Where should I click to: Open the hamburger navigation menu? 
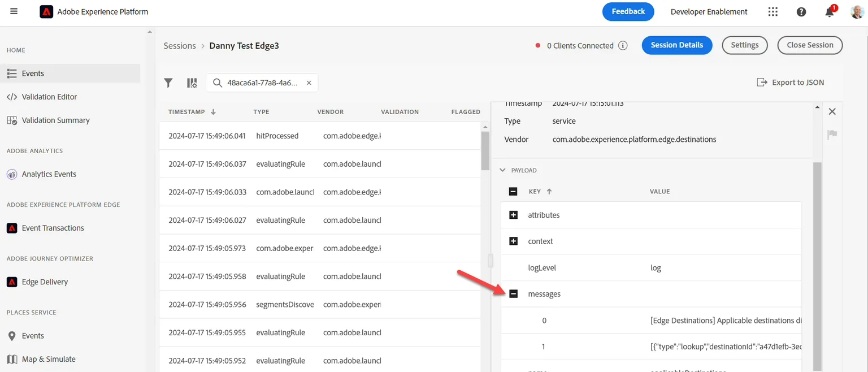(14, 11)
